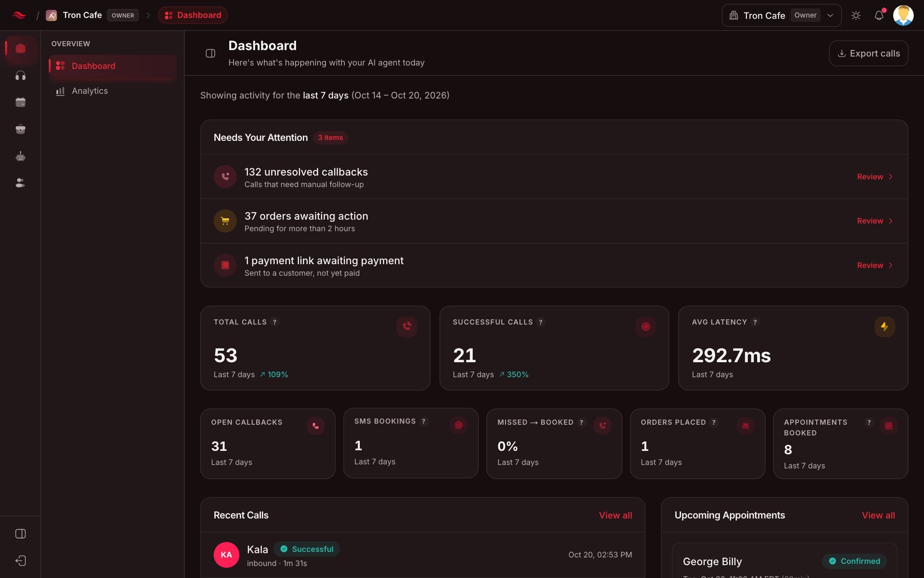Click the notifications bell icon
This screenshot has height=578, width=924.
(x=879, y=15)
